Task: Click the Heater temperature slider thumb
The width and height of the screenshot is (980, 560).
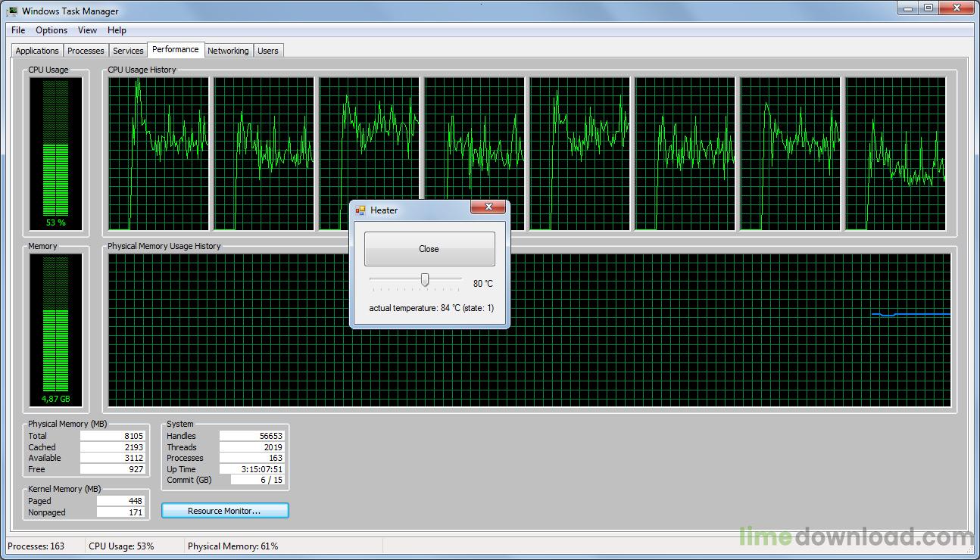Action: [425, 281]
